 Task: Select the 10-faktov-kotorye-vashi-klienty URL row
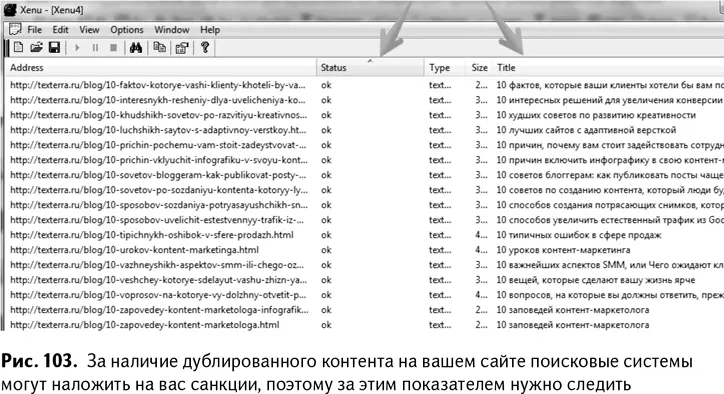[x=158, y=85]
